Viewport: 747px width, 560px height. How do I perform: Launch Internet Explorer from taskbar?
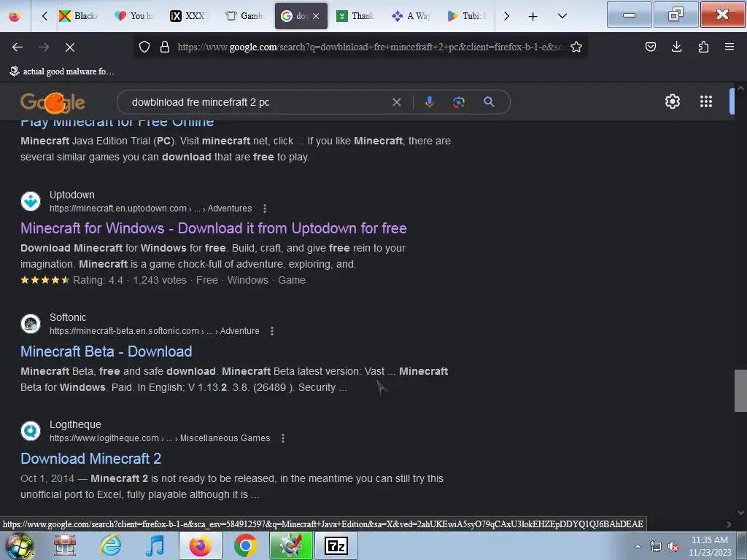click(x=111, y=545)
